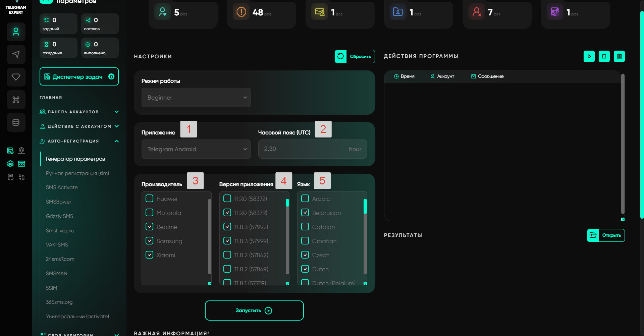
Task: Check the Huawei manufacturer checkbox
Action: (150, 199)
